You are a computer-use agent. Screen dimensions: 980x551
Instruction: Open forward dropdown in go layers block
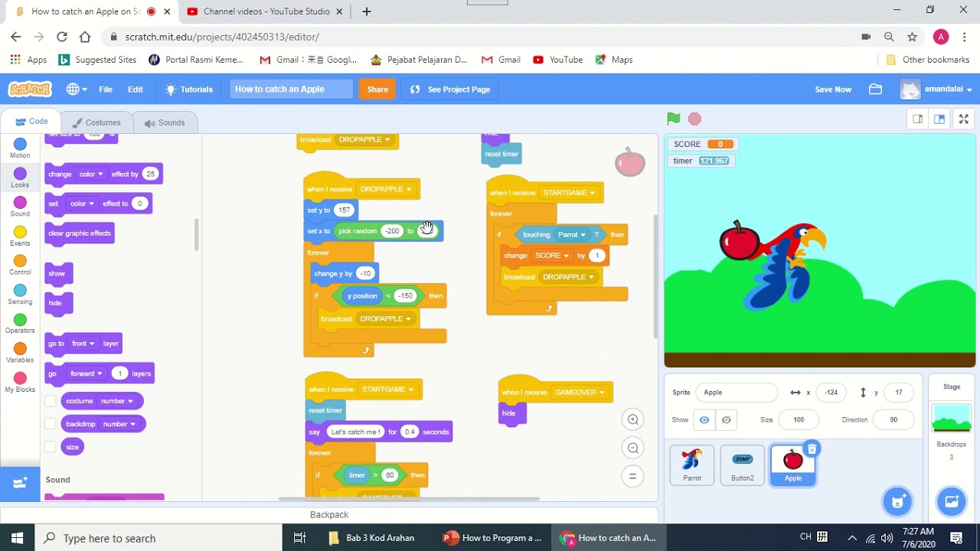[x=86, y=373]
